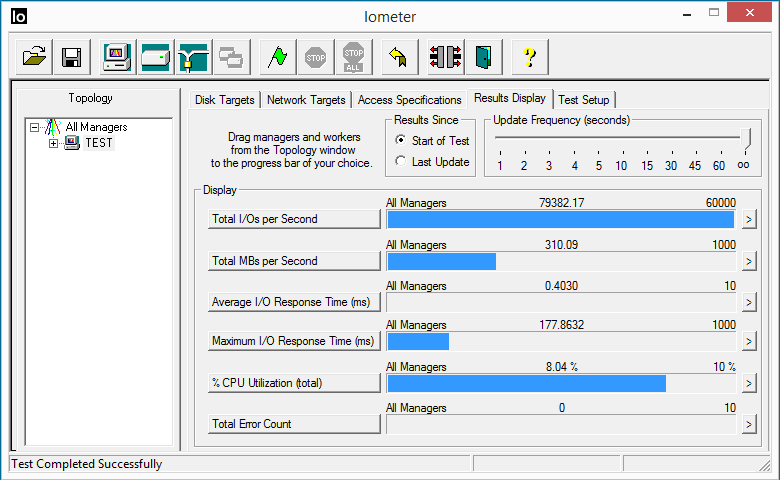Minimize the Iometer window
Viewport: 780px width, 480px height.
tap(687, 14)
